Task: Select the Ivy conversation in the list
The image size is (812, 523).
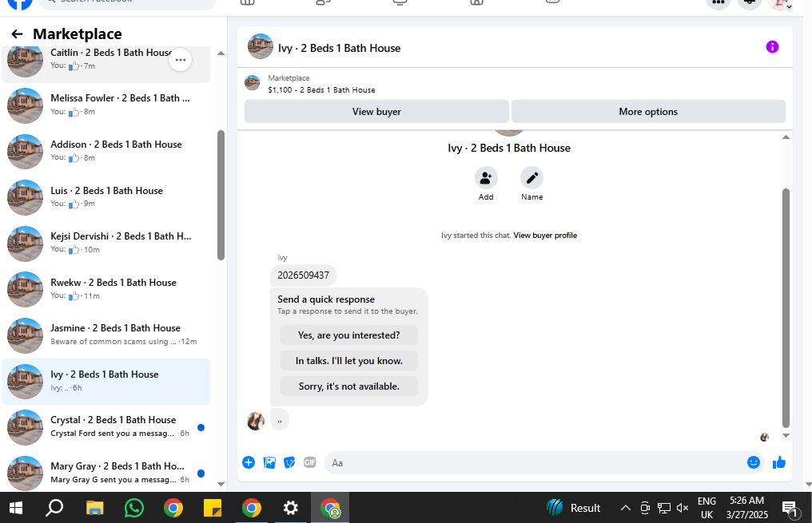Action: point(106,382)
